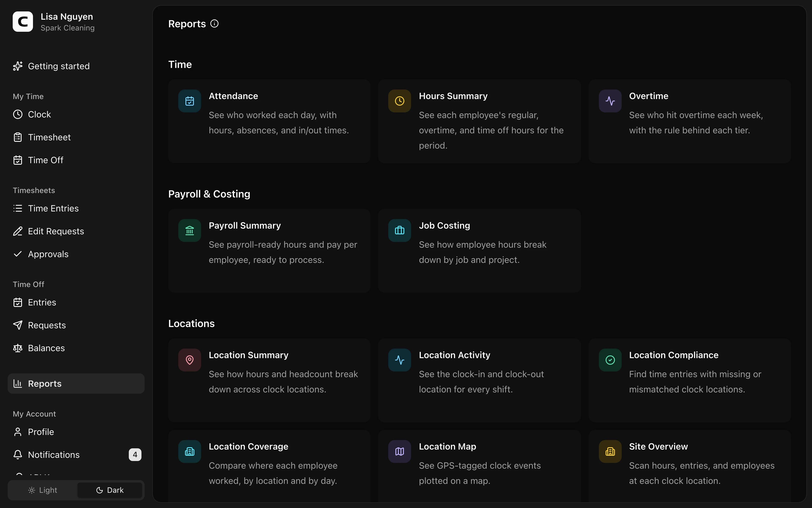Open the Job Costing report title

444,225
